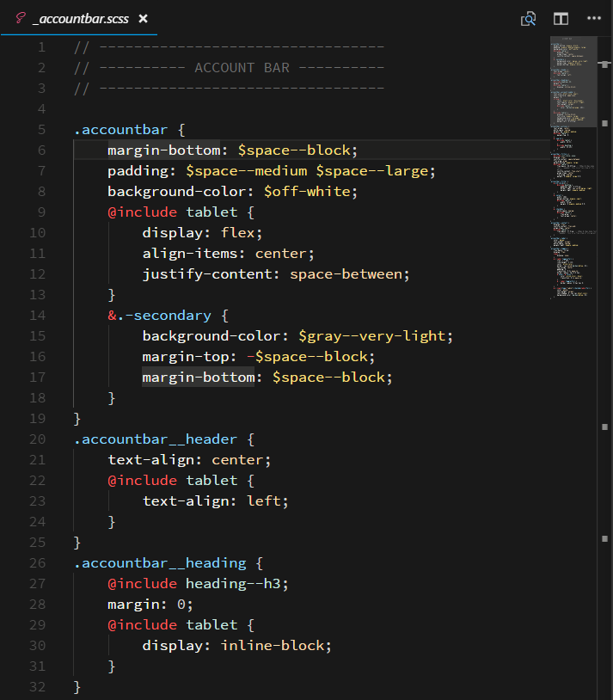
Task: Click @include keyword on line 9
Action: (143, 212)
